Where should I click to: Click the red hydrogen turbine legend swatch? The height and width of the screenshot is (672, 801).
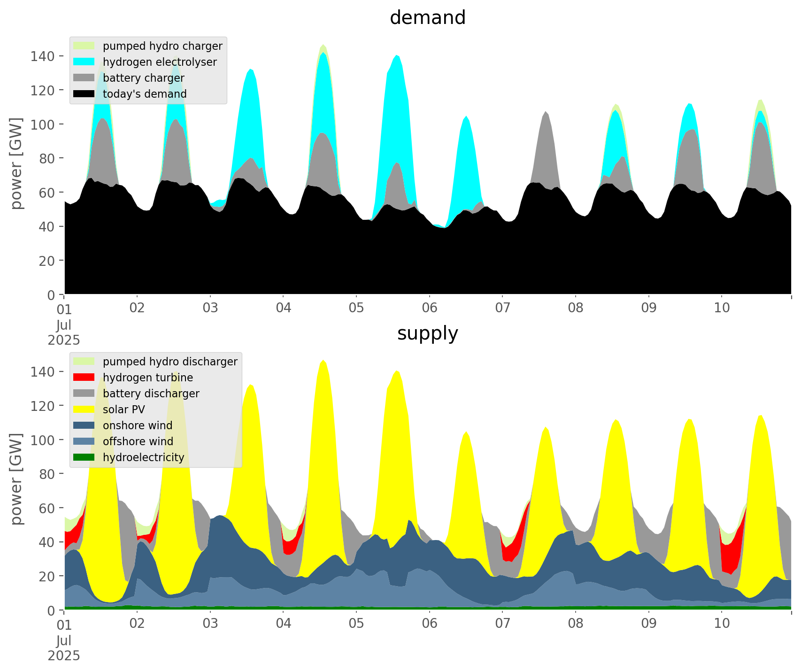[84, 378]
